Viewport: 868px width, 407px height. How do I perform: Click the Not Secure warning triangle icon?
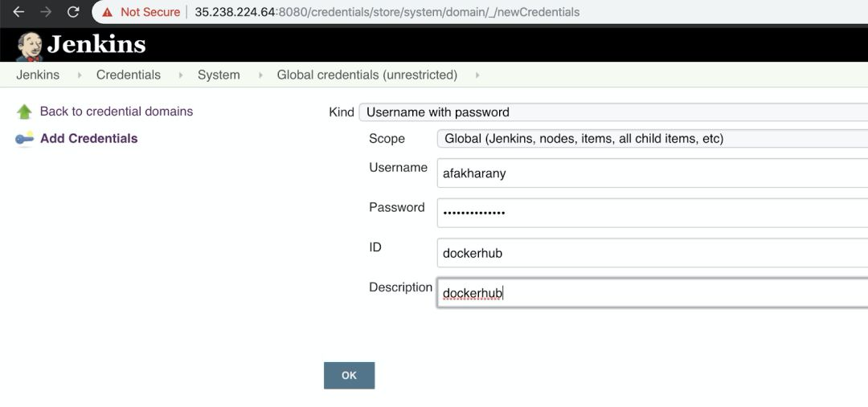pyautogui.click(x=107, y=12)
